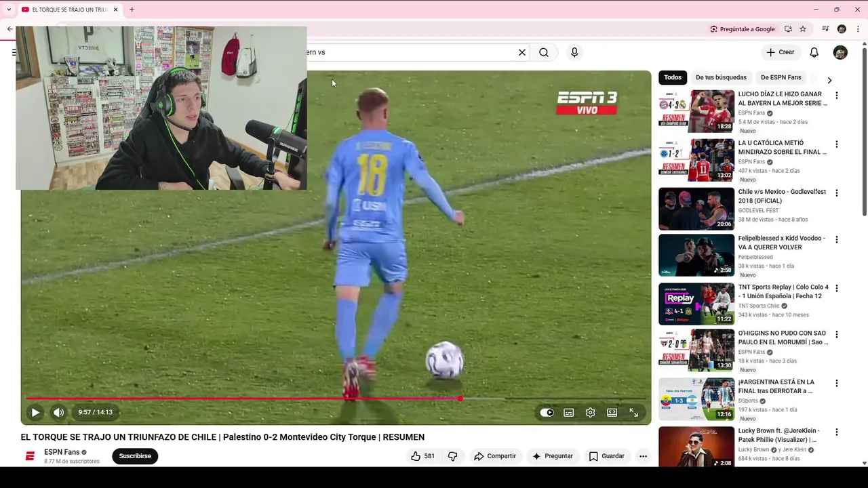Select the De ESPN Fans chip
Screen dimensions: 868x488
click(781, 77)
